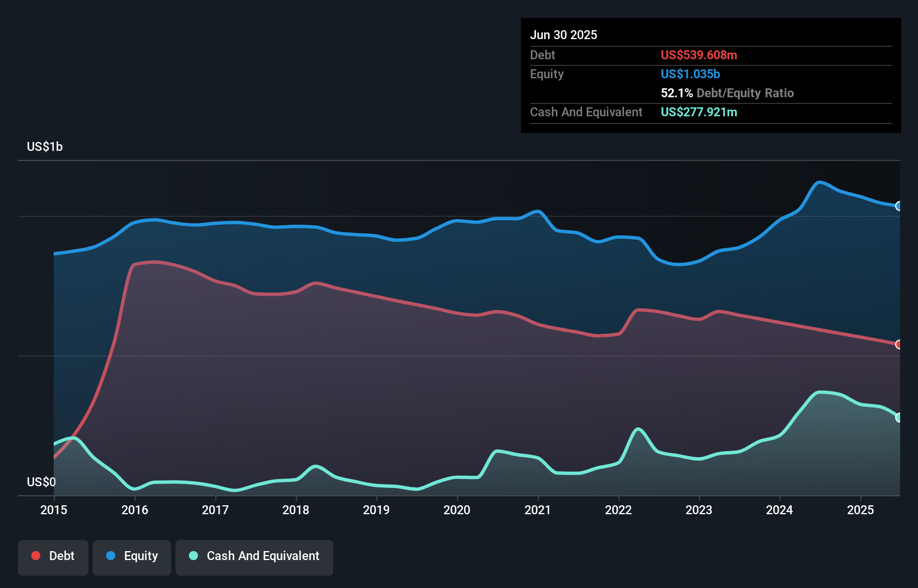
Task: Click the US$1.035b equity value
Action: coord(690,74)
